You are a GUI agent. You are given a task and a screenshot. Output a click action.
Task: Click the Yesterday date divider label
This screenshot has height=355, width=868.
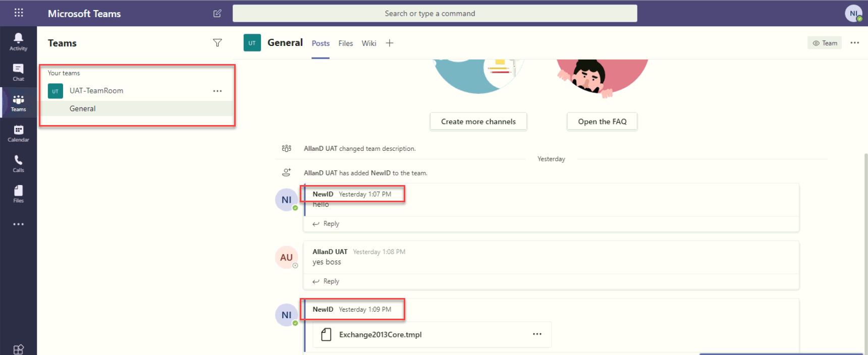point(551,159)
